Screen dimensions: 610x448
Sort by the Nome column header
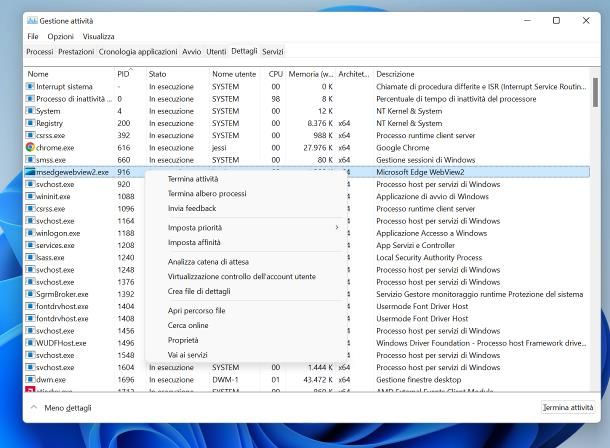[x=38, y=74]
